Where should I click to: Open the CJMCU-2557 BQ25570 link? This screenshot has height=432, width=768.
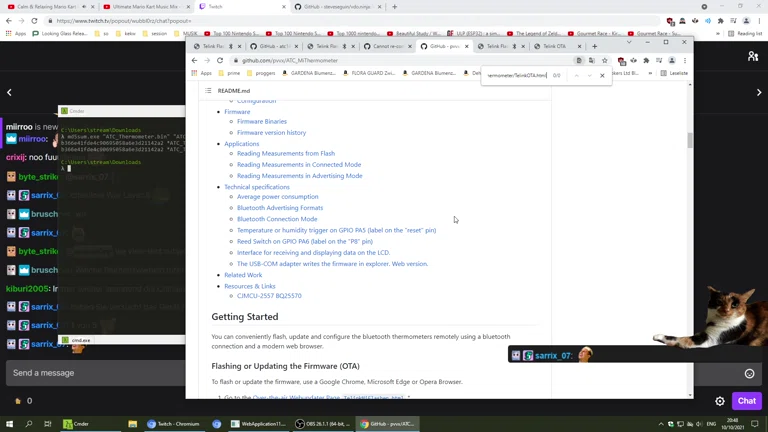(x=268, y=296)
